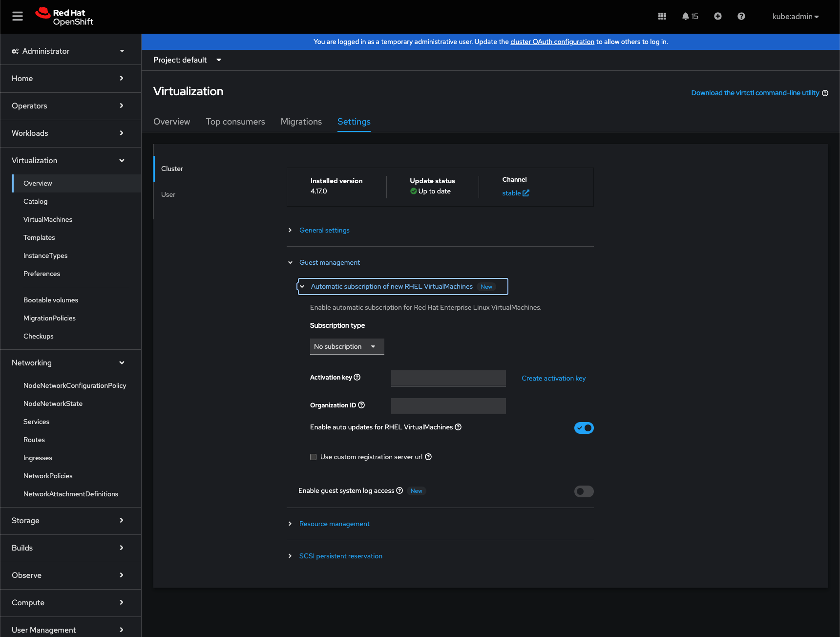This screenshot has height=637, width=840.
Task: Click the Create activation key link
Action: click(553, 378)
